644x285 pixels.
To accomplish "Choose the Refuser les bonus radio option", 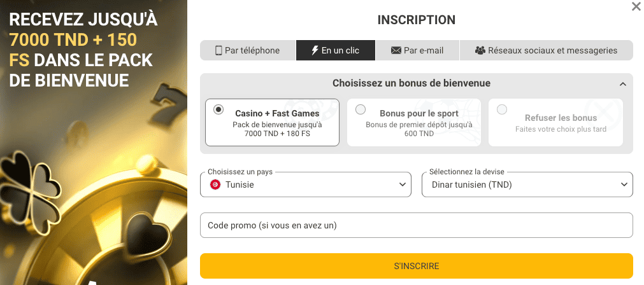I will [x=502, y=109].
